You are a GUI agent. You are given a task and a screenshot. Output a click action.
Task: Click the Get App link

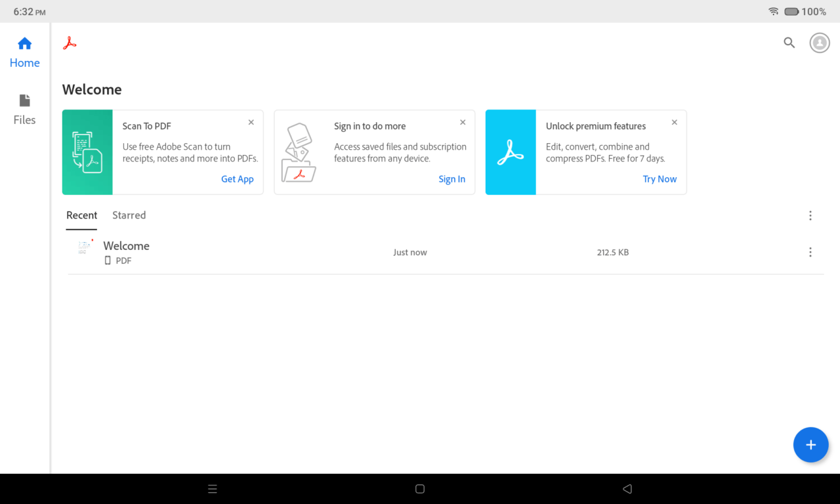point(237,178)
